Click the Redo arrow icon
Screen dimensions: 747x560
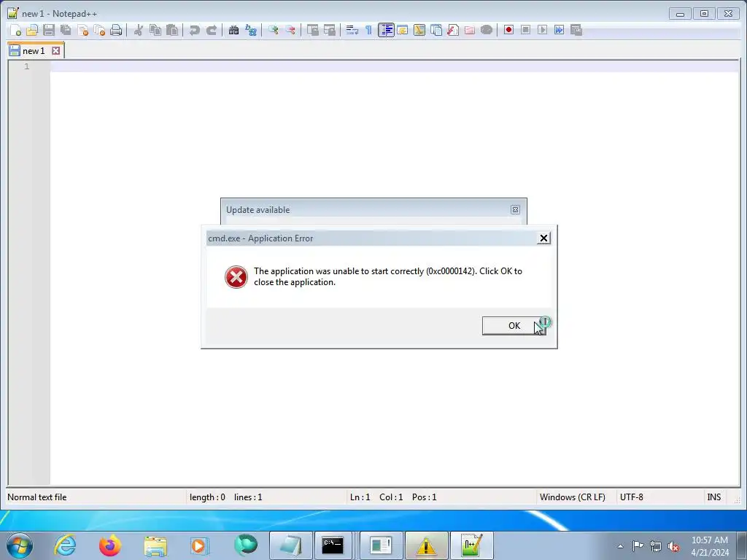[212, 30]
